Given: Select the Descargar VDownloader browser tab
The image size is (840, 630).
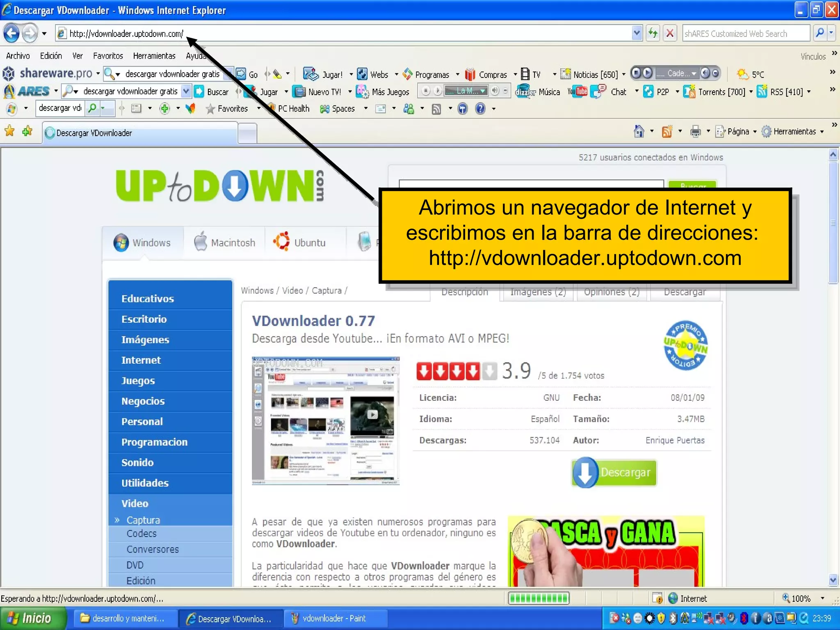Looking at the screenshot, I should pos(140,133).
